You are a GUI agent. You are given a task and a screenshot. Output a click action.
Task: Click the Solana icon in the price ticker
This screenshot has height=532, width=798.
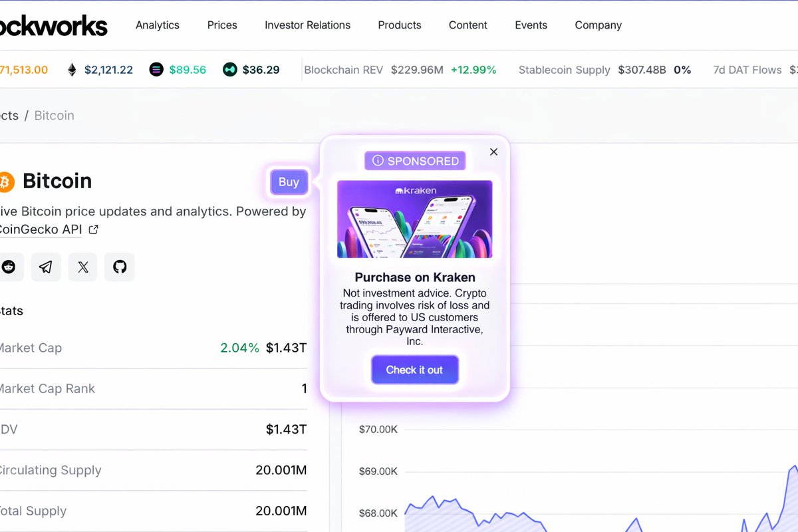coord(156,69)
